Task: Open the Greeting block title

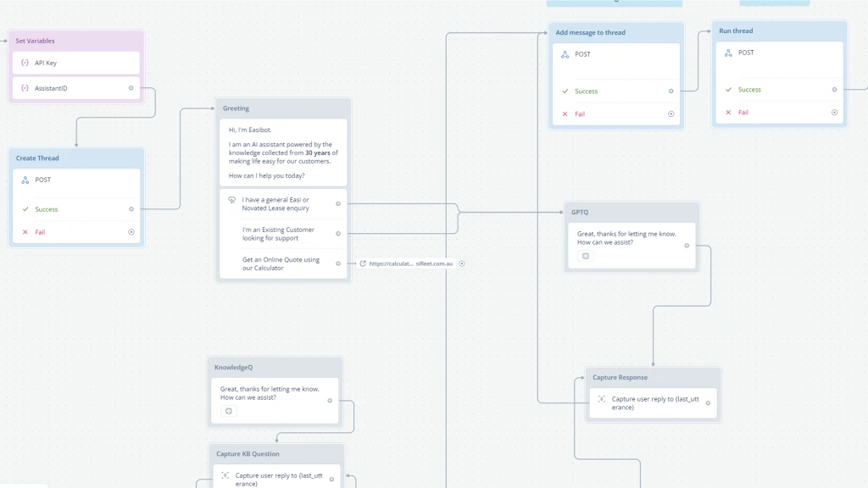Action: [236, 108]
